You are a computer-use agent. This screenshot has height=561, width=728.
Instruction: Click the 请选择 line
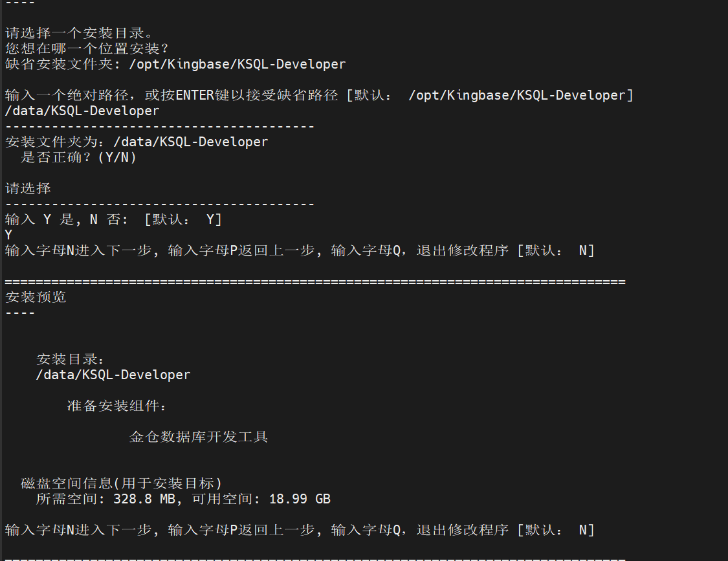[x=28, y=188]
